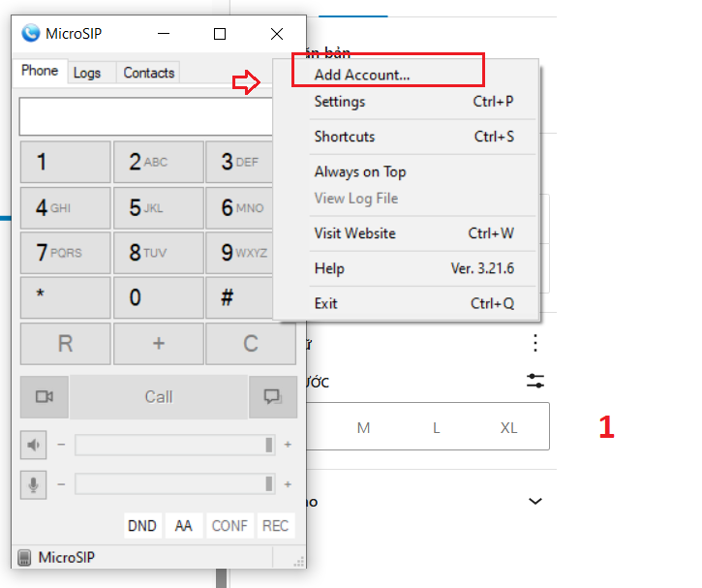
Task: Start a video call with camera icon
Action: [x=45, y=397]
